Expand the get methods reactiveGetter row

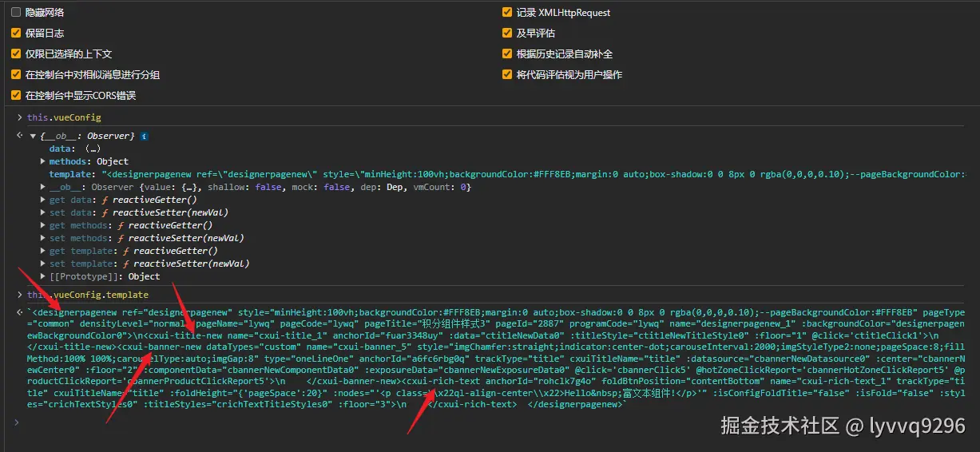click(x=42, y=225)
